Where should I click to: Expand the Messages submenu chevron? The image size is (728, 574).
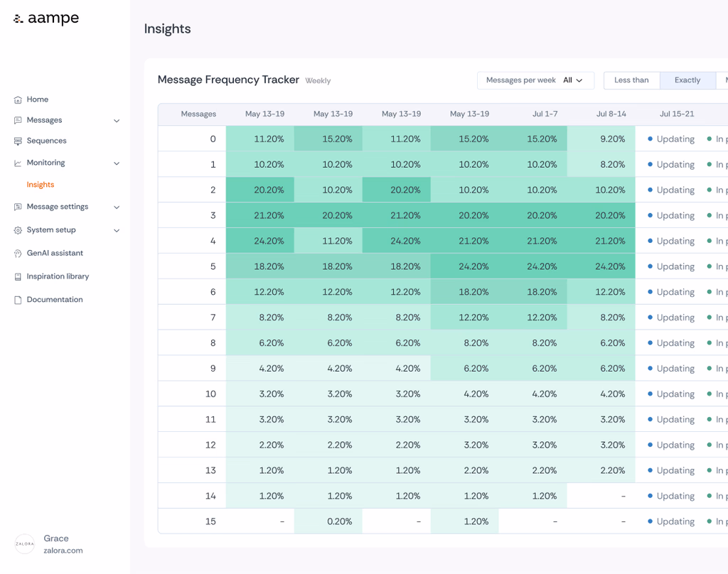[x=117, y=121]
